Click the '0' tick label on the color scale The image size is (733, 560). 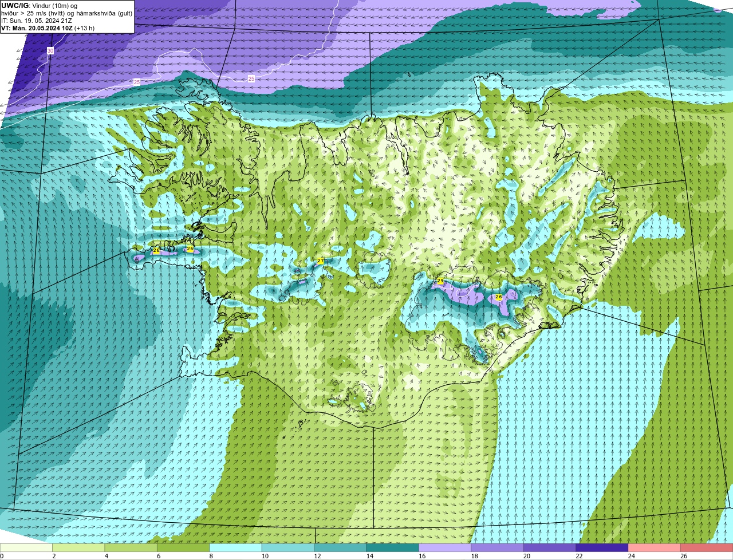[2, 556]
